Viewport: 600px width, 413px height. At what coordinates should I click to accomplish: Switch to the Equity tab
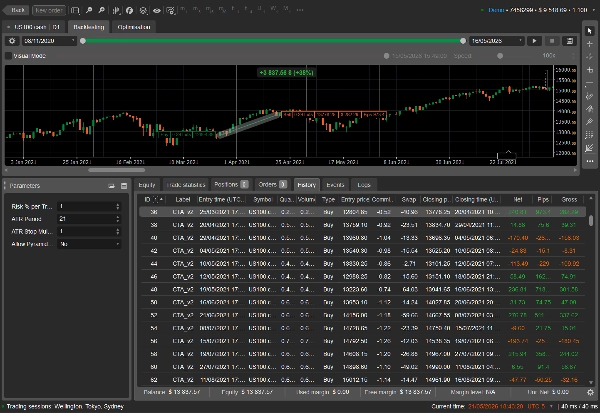coord(147,185)
